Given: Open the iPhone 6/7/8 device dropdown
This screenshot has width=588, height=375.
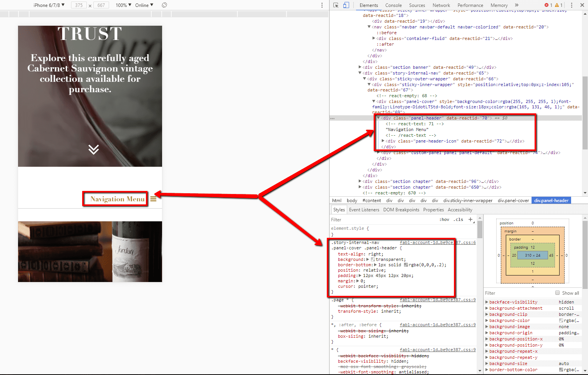Looking at the screenshot, I should click(49, 5).
